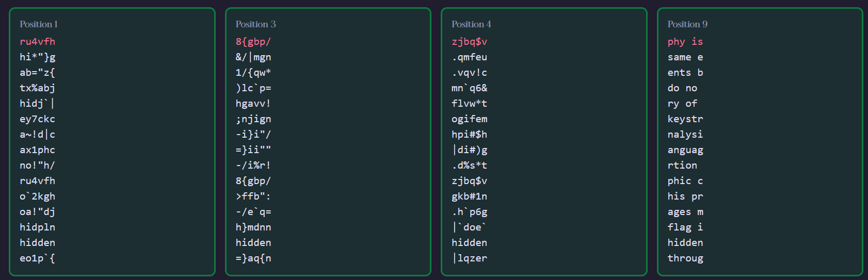Click the Position 1 panel heading

coord(39,24)
